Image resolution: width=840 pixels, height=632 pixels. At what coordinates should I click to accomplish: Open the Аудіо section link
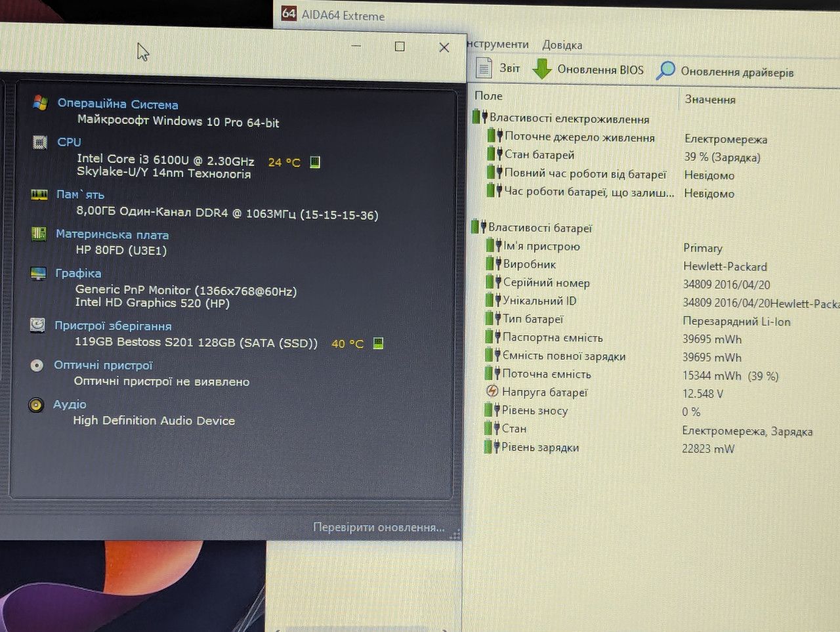70,404
